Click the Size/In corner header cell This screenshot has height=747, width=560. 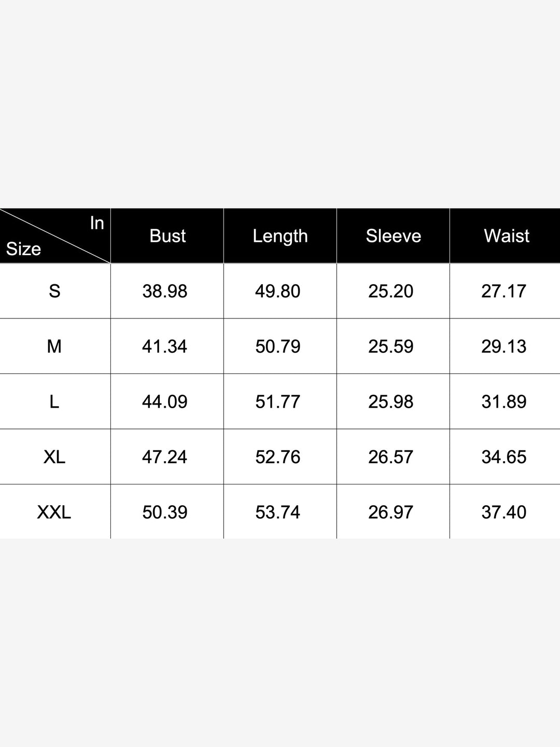54,236
